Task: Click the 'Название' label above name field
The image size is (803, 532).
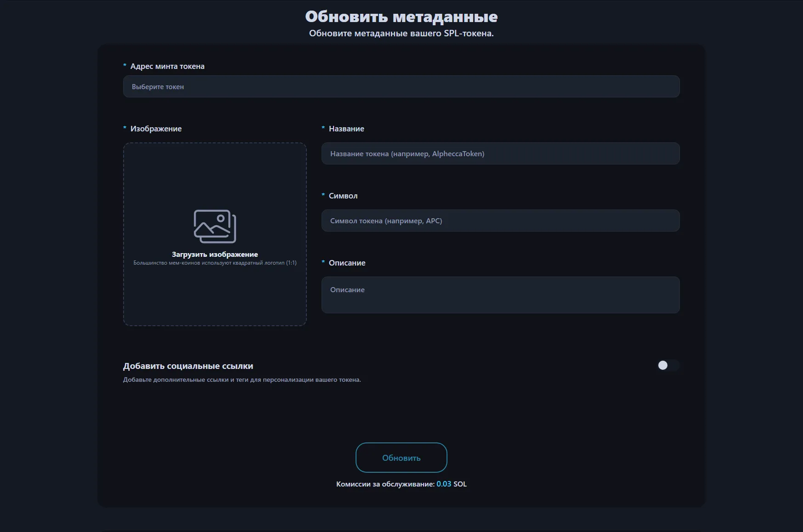Action: 346,129
